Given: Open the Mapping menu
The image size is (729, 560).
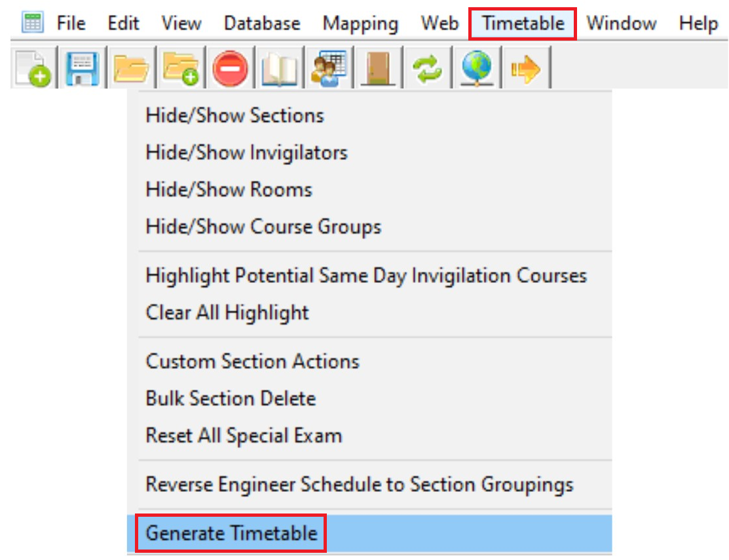Looking at the screenshot, I should (x=360, y=24).
